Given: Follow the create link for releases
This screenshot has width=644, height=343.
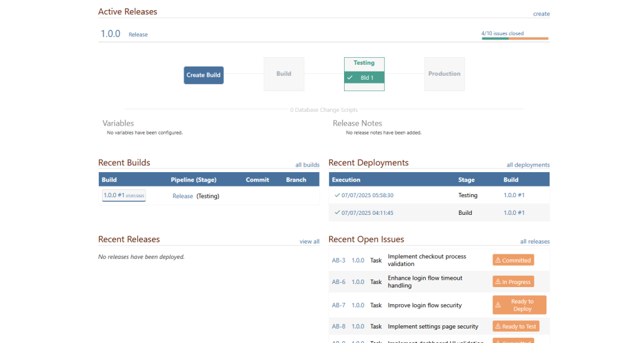Looking at the screenshot, I should 541,14.
